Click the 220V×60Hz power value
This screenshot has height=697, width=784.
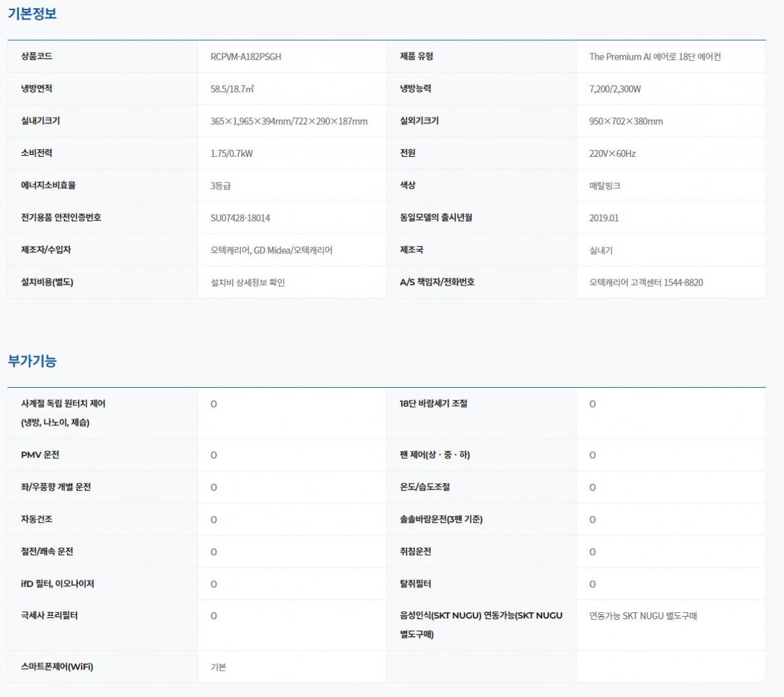tap(612, 154)
